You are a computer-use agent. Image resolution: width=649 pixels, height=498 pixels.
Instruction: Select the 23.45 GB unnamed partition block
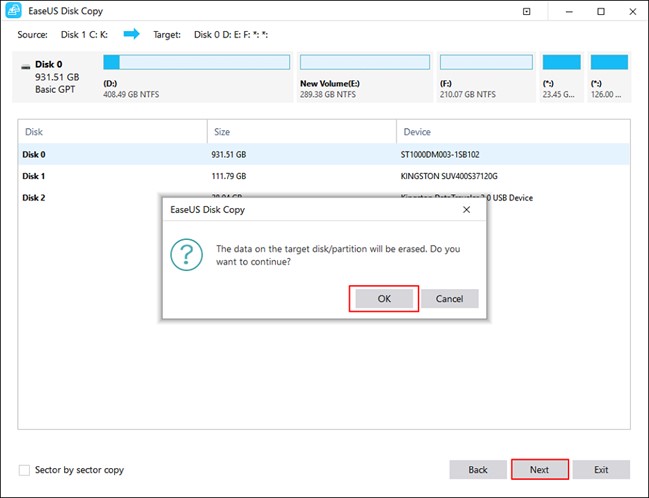(x=561, y=77)
